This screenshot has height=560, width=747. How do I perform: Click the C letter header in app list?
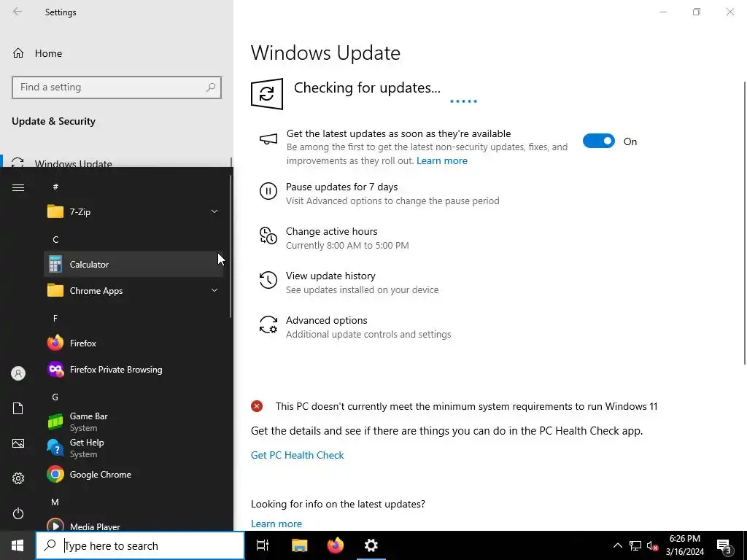pyautogui.click(x=55, y=239)
